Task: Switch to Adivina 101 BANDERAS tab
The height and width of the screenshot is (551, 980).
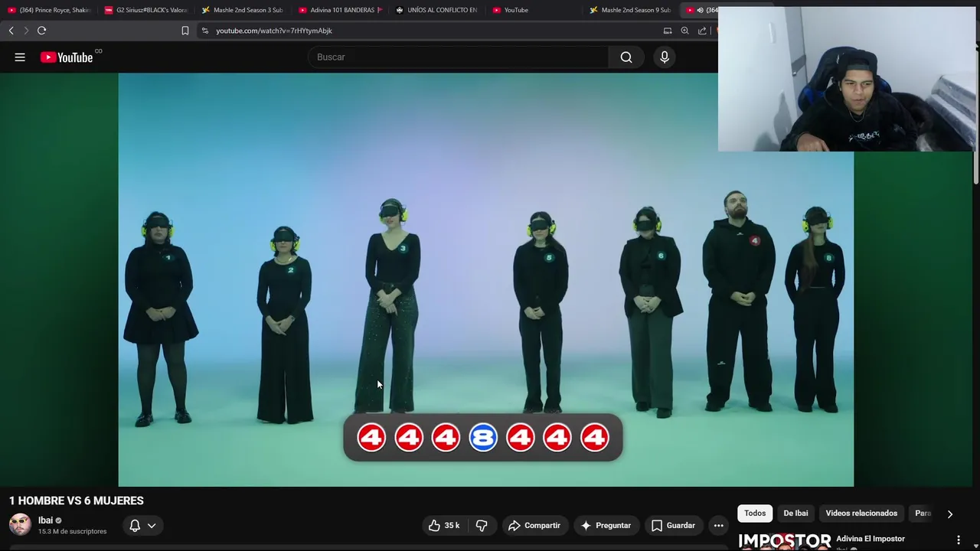Action: [x=339, y=10]
